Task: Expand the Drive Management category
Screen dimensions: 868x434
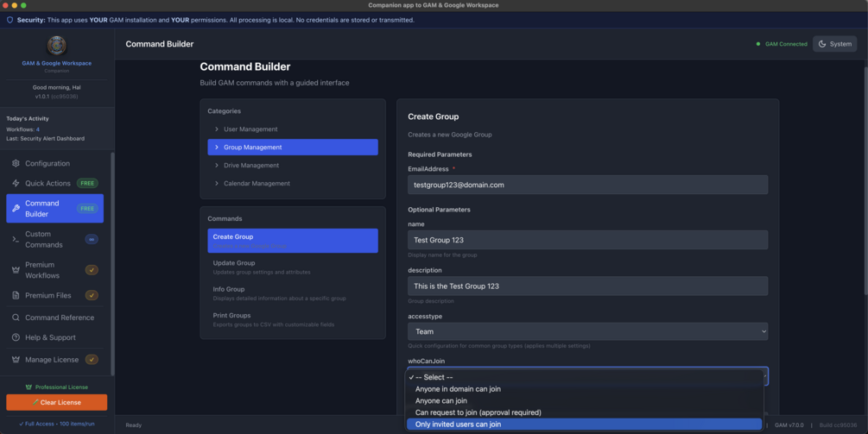Action: click(250, 166)
